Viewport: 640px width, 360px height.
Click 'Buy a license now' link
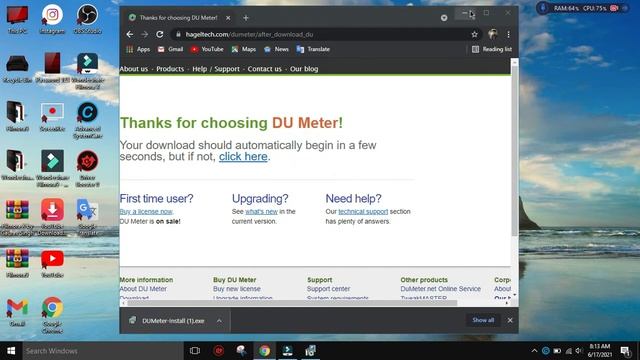coord(146,212)
